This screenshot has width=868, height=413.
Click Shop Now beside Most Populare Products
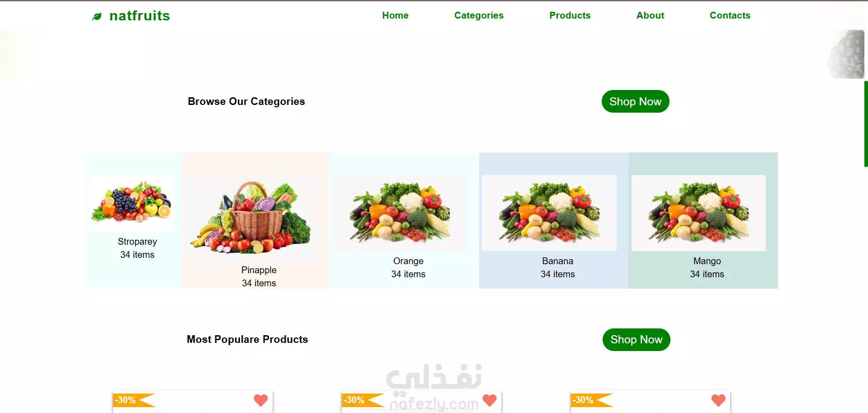tap(636, 339)
